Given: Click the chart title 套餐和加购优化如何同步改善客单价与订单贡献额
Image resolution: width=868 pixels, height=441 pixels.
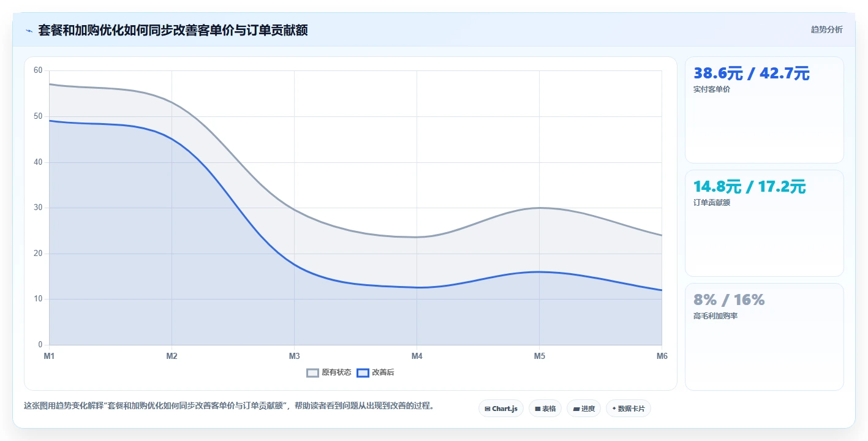Looking at the screenshot, I should [173, 30].
